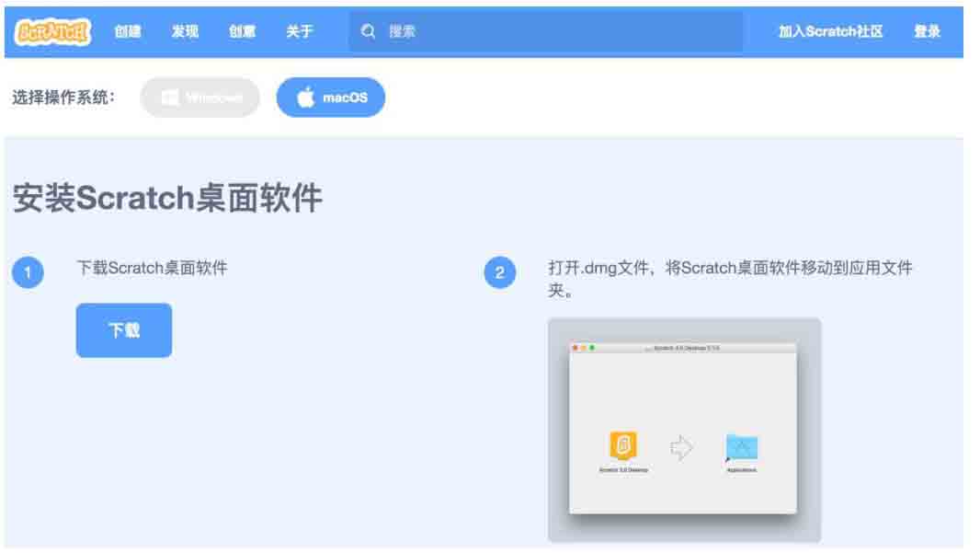Open the 关于 (About) nav item
This screenshot has height=553, width=980.
coord(300,31)
